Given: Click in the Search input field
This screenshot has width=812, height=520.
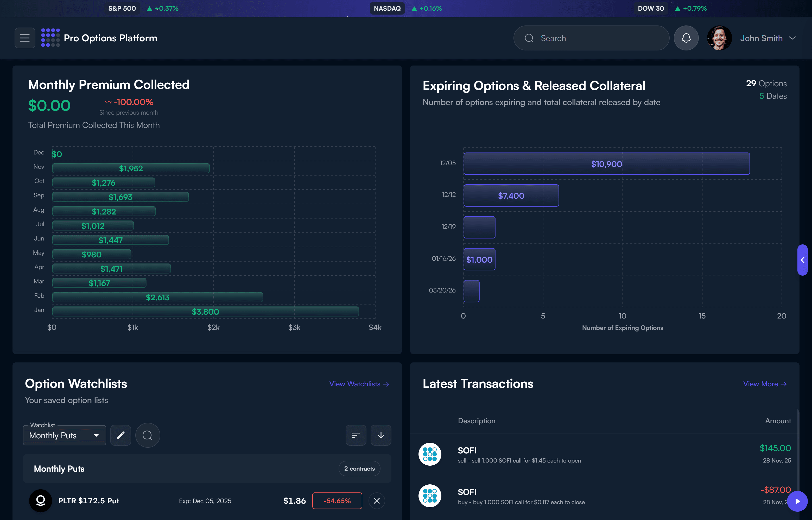Looking at the screenshot, I should [598, 38].
